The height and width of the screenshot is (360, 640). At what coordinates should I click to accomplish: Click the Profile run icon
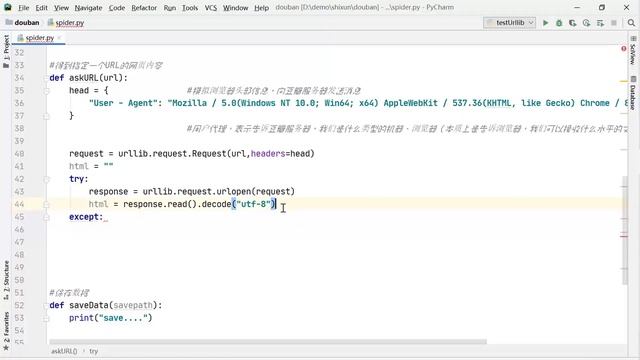pos(587,23)
